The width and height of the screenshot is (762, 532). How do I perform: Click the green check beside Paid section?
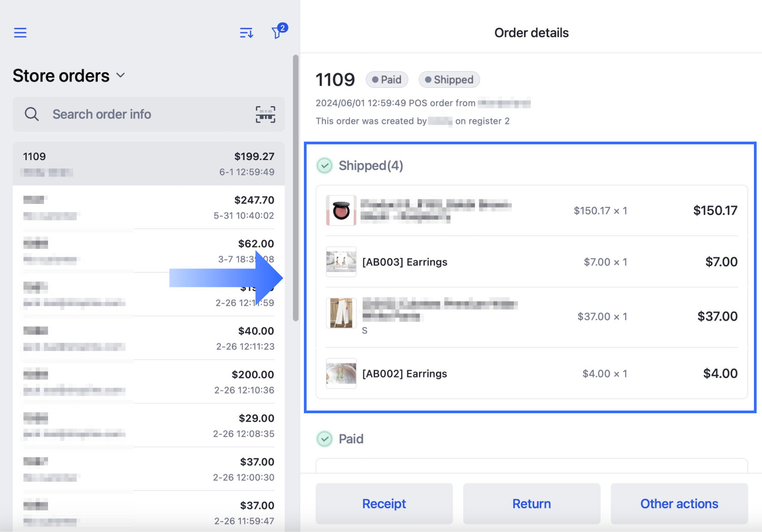click(325, 439)
